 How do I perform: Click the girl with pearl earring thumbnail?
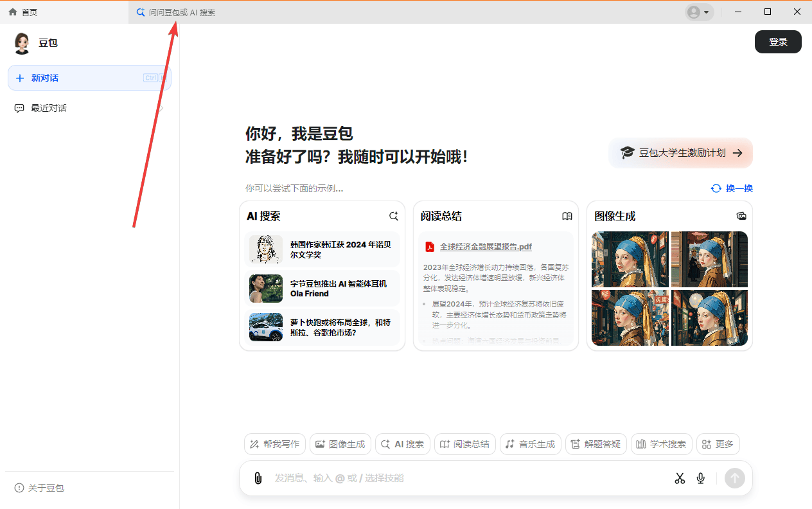click(x=630, y=259)
